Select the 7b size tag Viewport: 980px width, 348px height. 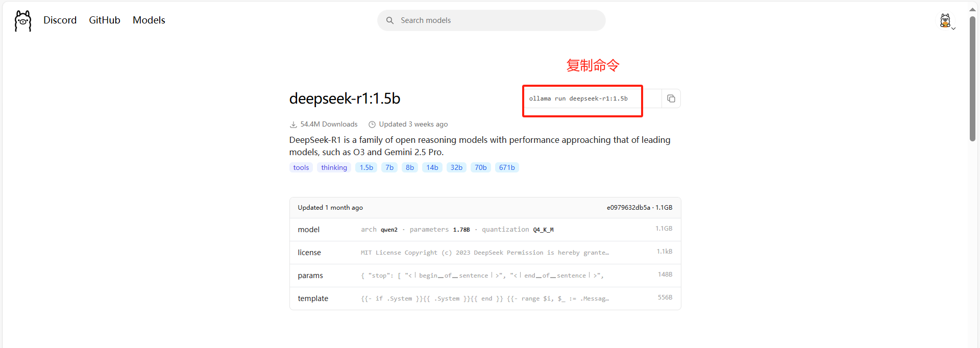(389, 167)
